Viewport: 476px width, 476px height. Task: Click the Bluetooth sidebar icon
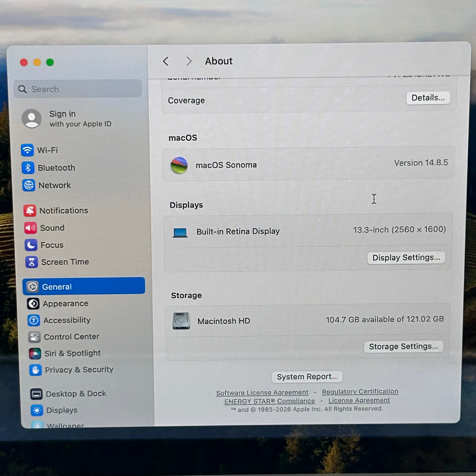[x=28, y=168]
